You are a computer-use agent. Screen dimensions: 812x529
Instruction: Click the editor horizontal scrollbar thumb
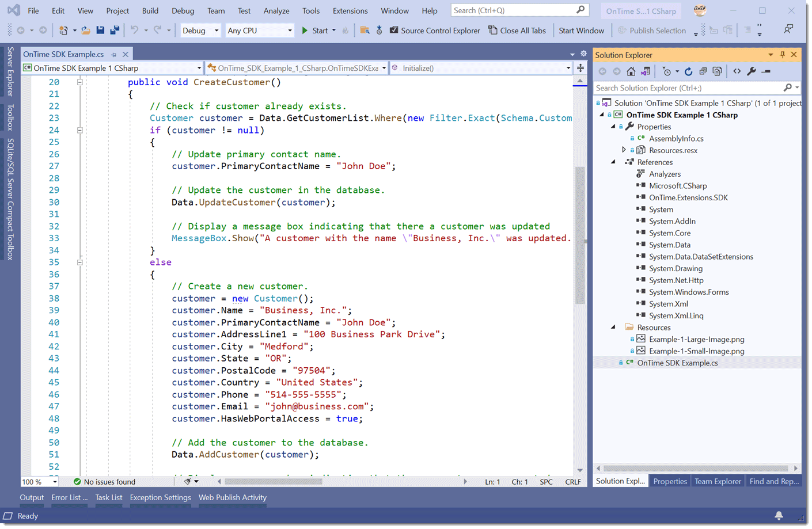274,481
